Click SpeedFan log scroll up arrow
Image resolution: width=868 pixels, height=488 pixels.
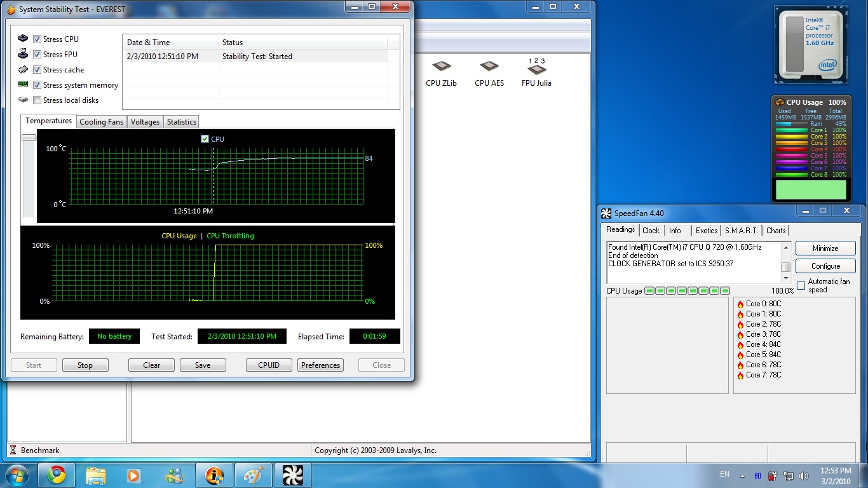tap(786, 247)
